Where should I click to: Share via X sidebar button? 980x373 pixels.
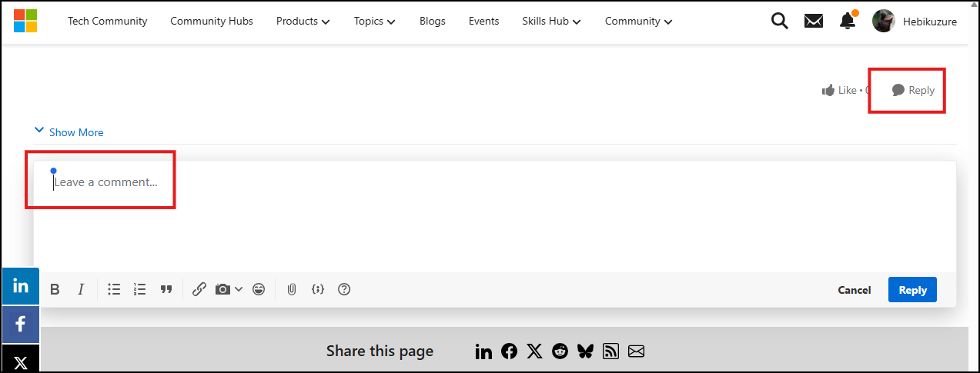point(21,358)
